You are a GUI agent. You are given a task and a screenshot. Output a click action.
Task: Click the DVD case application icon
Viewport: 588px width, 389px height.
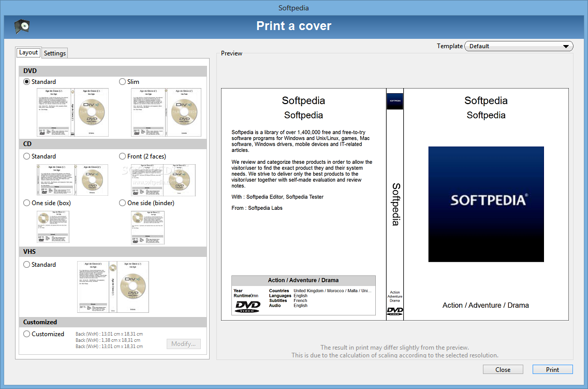click(x=22, y=26)
